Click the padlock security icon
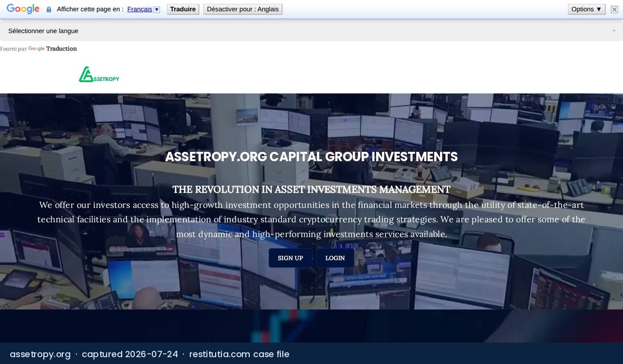The height and width of the screenshot is (364, 623). [49, 9]
